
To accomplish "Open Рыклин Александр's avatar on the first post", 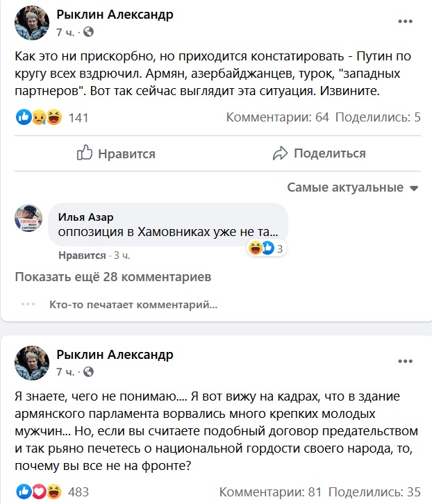I will (32, 24).
